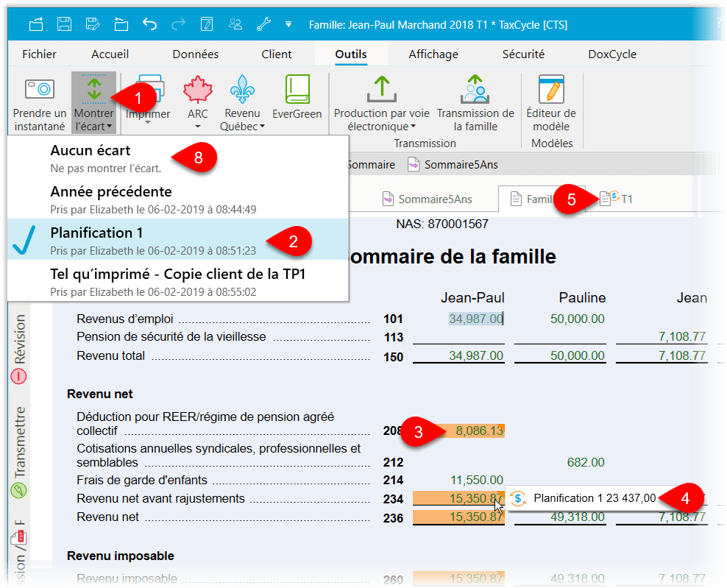Open the Client ribbon tab
727x588 pixels.
coord(277,54)
